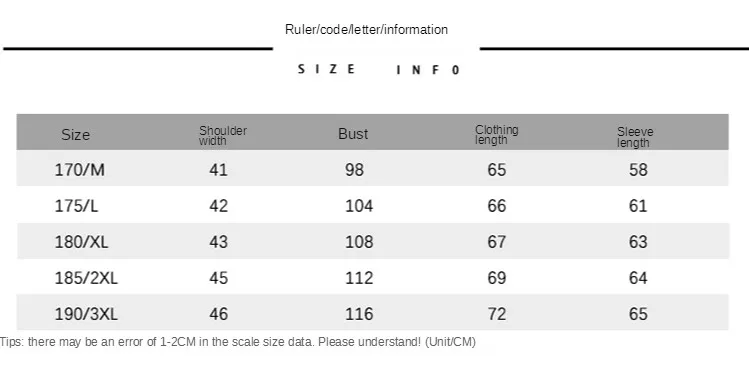Select the 'Clothing length' header

496,134
